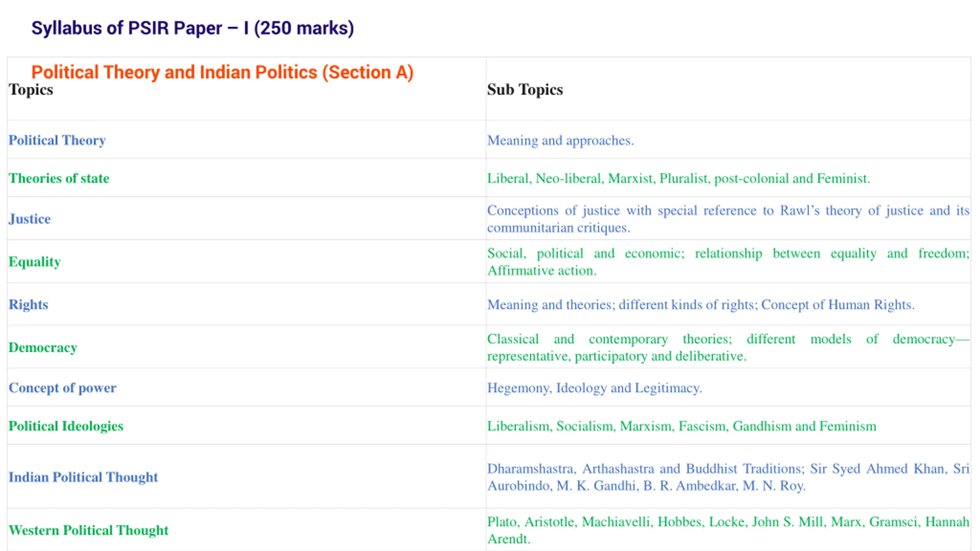
Task: Click the 'Topics' column header
Action: tap(31, 90)
